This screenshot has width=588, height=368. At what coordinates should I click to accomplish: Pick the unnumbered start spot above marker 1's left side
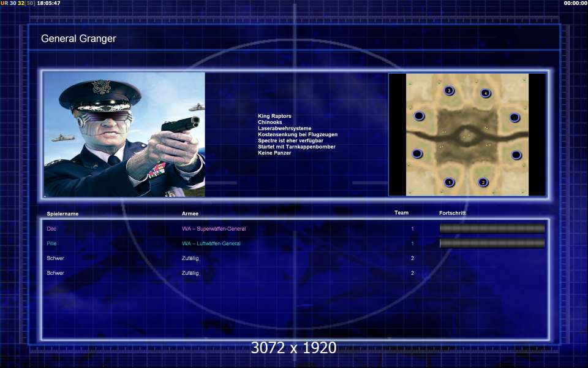417,153
